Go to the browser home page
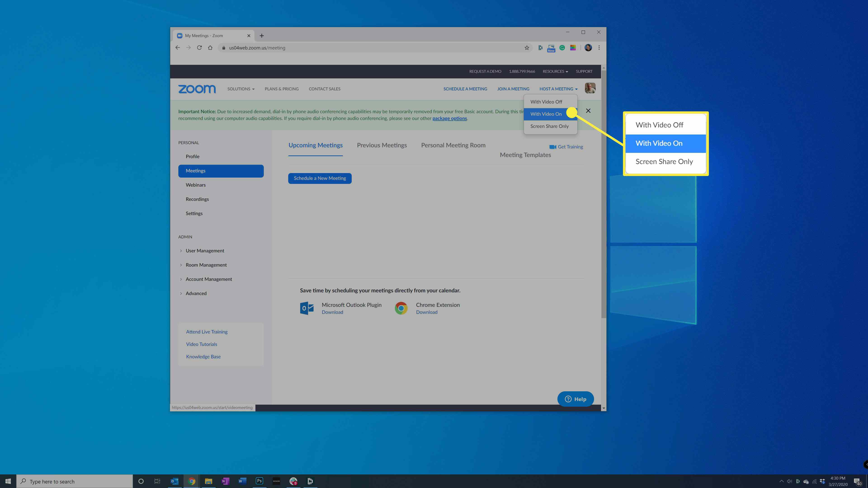This screenshot has width=868, height=488. click(210, 48)
